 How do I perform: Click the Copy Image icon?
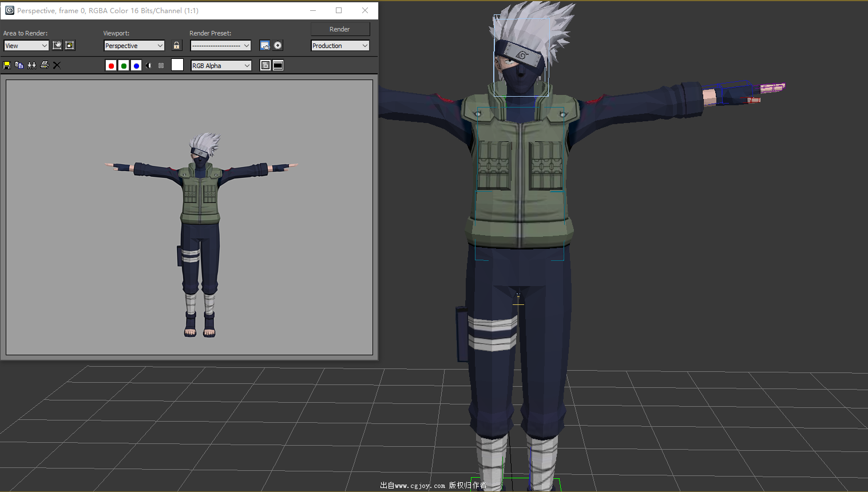coord(19,65)
